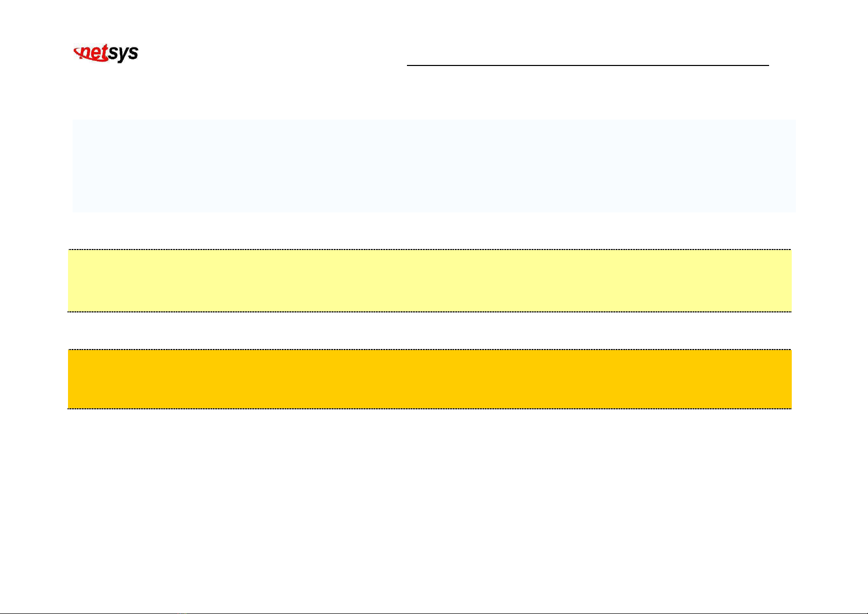This screenshot has width=868, height=614.
Task: Click the orange box's bottom dashed border
Action: click(x=430, y=408)
